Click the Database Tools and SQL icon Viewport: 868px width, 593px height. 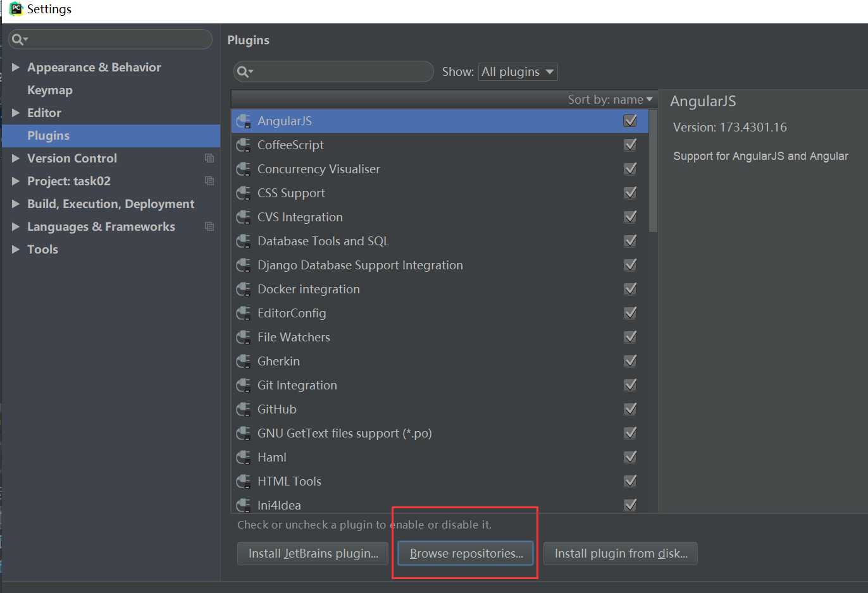tap(244, 241)
